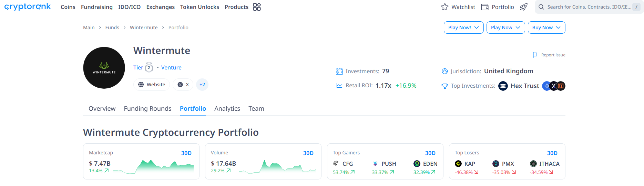Click the $ 7.47B marketcap value
Viewport: 644px width, 186px height.
100,164
